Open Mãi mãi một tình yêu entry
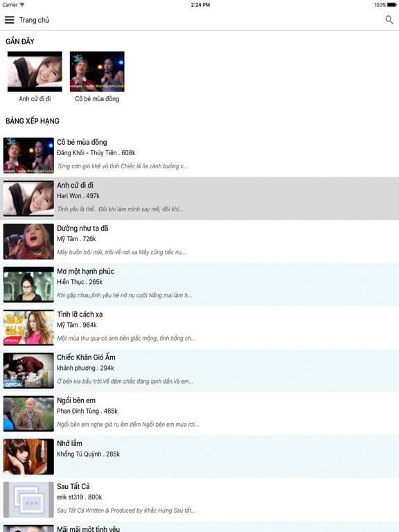399x532 pixels. coord(199,527)
